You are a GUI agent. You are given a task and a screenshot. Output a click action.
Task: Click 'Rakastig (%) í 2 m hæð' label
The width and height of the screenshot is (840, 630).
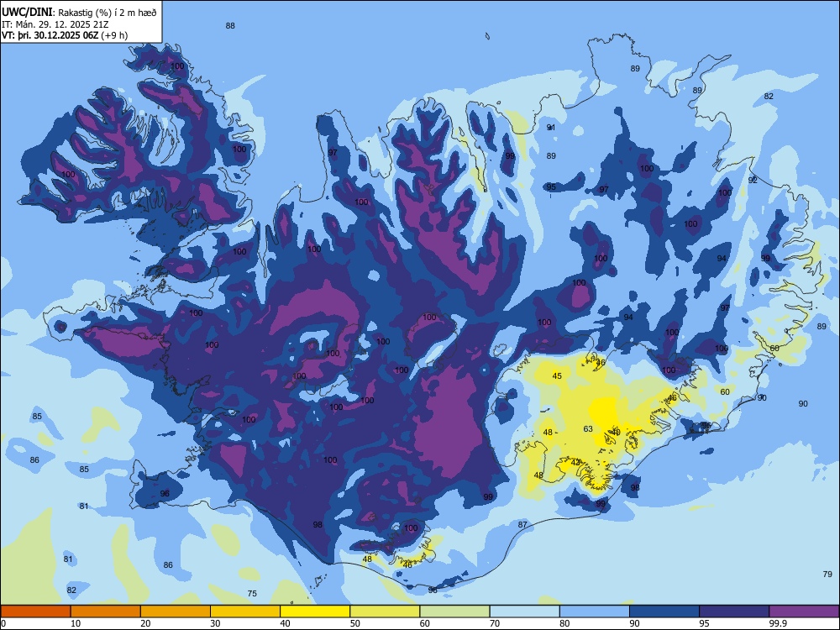point(108,13)
